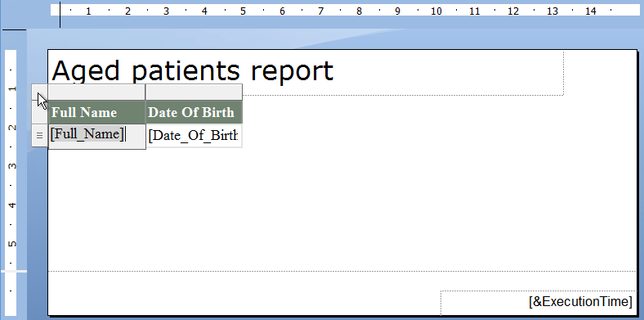This screenshot has width=644, height=320.
Task: Select the [&ExecutionTime] footer textbox
Action: (x=539, y=303)
